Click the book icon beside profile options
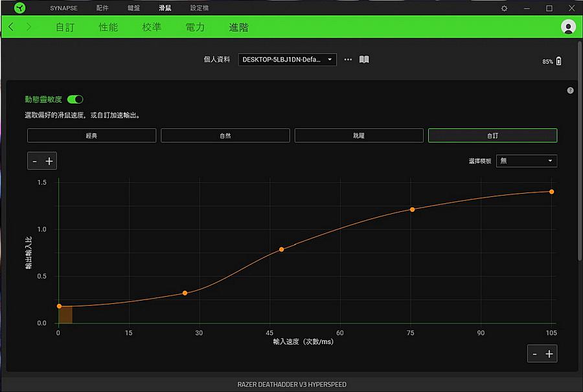 point(365,60)
